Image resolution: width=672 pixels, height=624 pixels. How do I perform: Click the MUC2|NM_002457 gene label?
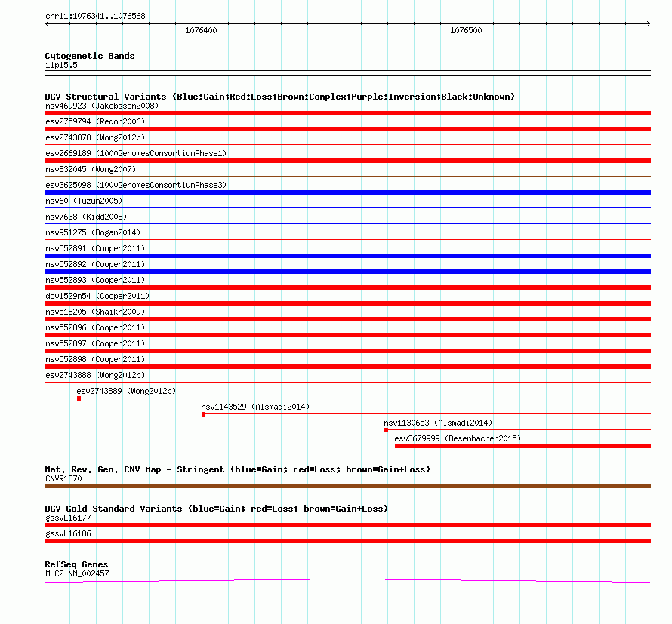77,574
